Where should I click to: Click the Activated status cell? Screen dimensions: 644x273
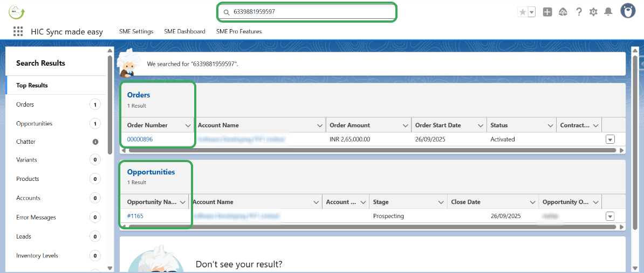click(503, 139)
